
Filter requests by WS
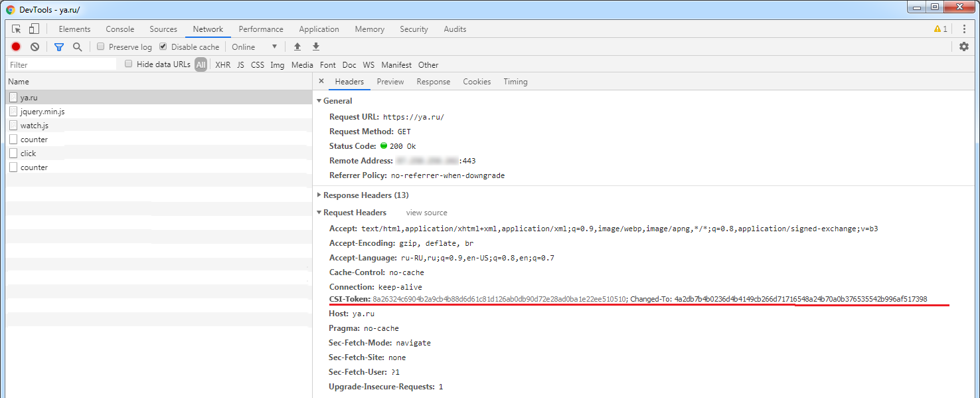pos(368,65)
